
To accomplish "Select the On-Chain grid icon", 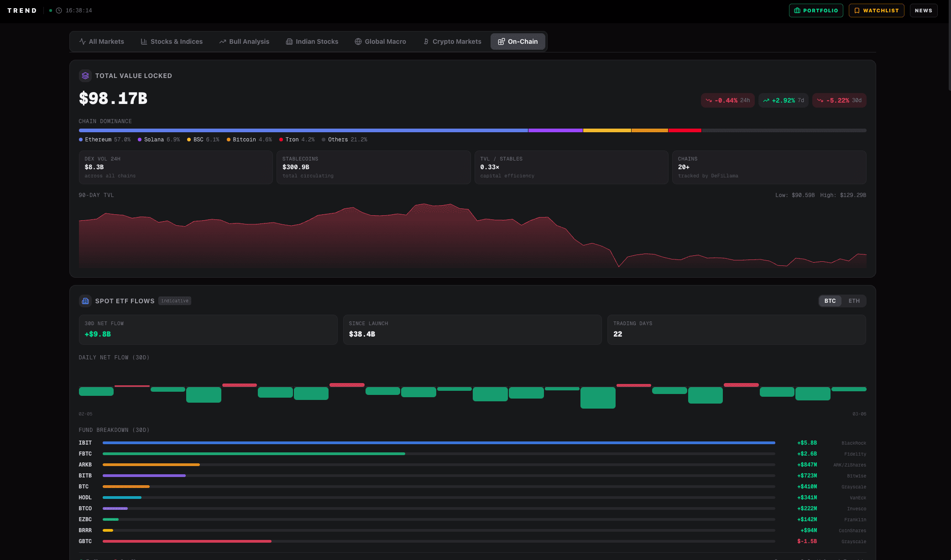I will pos(502,41).
